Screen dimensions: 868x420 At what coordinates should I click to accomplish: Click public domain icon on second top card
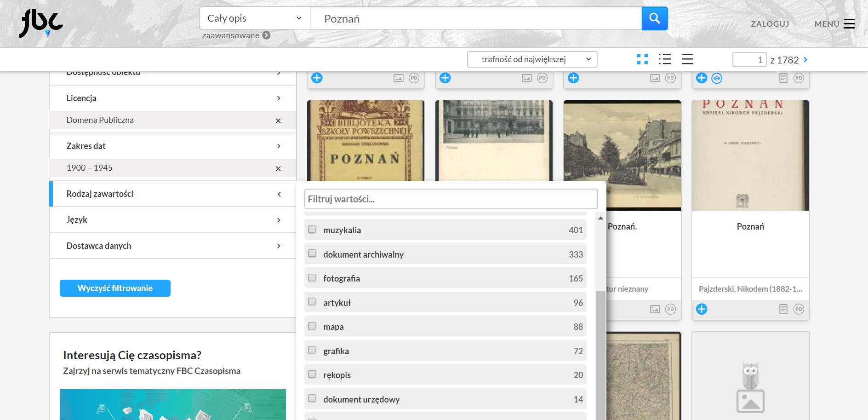(x=542, y=78)
